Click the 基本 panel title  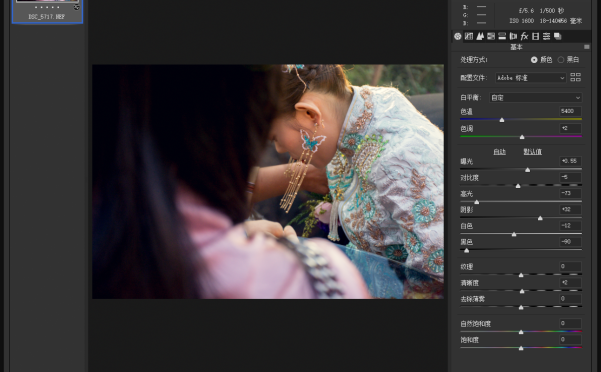tap(516, 47)
